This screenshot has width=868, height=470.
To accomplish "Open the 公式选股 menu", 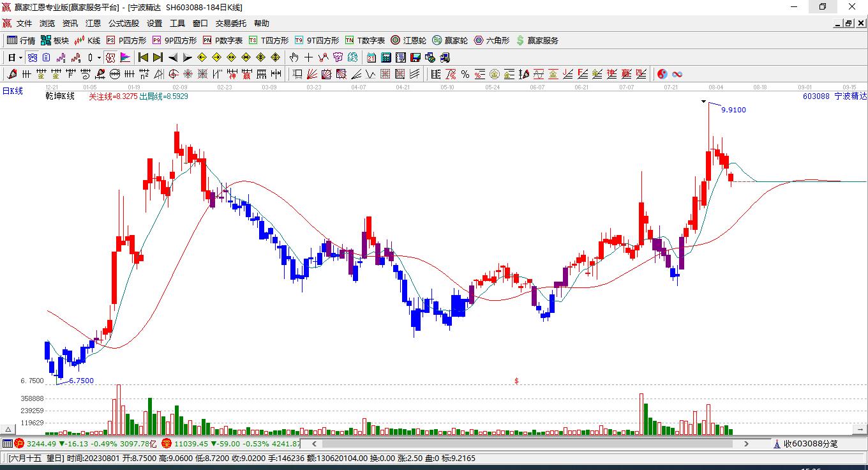I will tap(124, 24).
